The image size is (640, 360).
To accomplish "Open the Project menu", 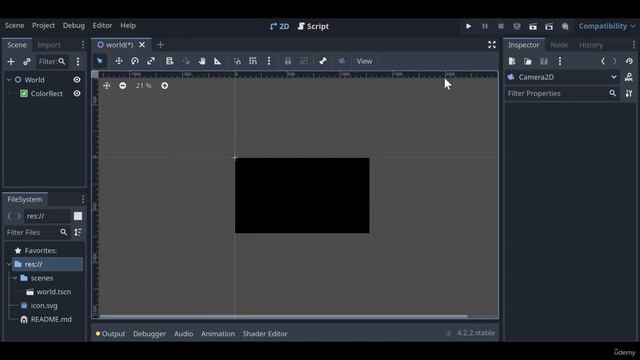I will coord(43,25).
